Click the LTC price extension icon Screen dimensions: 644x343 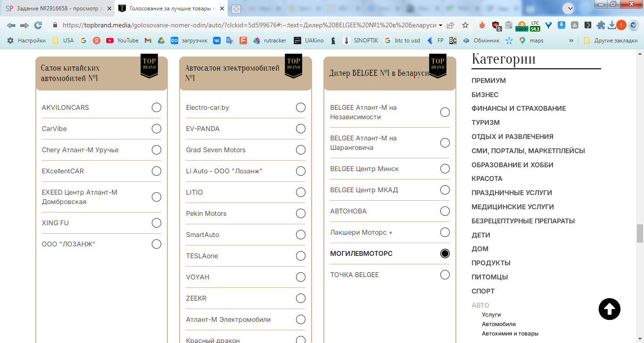point(535,26)
